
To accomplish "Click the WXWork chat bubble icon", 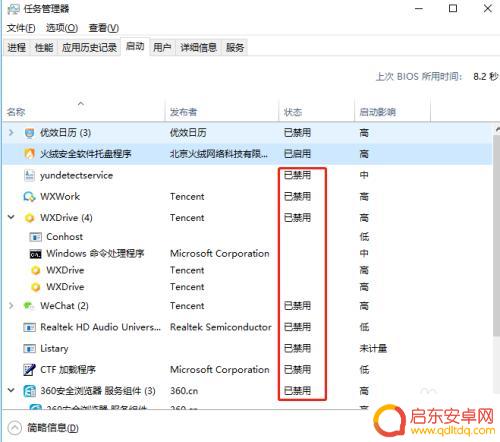I will click(x=29, y=197).
